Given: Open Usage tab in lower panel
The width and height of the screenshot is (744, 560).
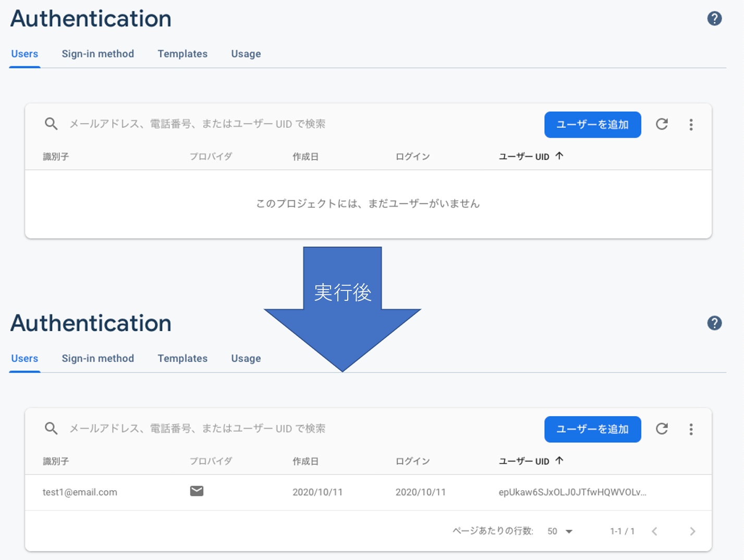Looking at the screenshot, I should pos(246,358).
